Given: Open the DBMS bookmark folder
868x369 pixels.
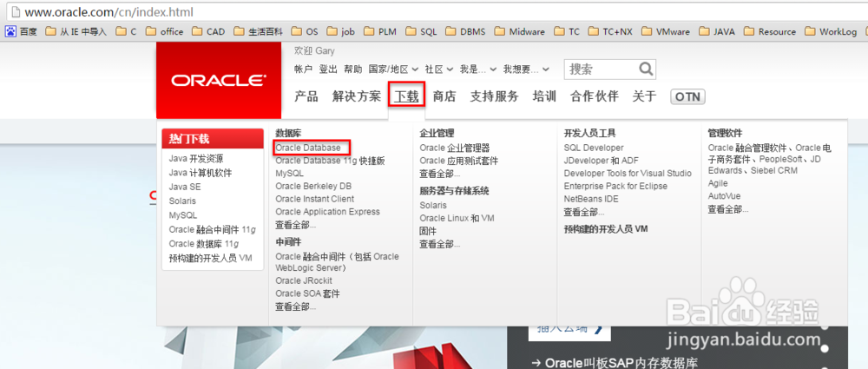Looking at the screenshot, I should click(x=465, y=31).
